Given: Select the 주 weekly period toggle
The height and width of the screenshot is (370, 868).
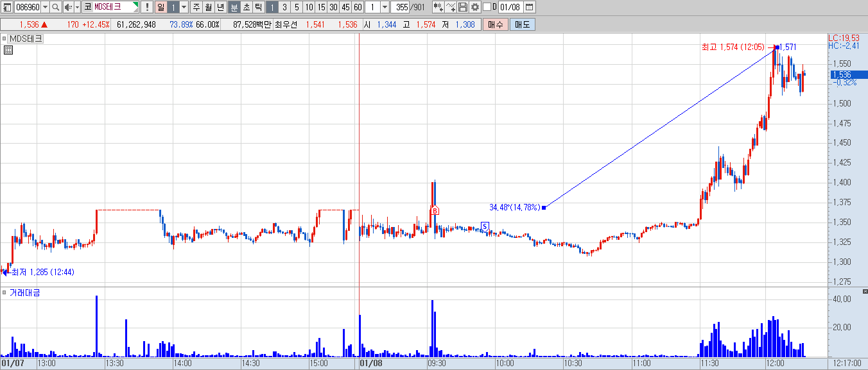Looking at the screenshot, I should coord(196,7).
